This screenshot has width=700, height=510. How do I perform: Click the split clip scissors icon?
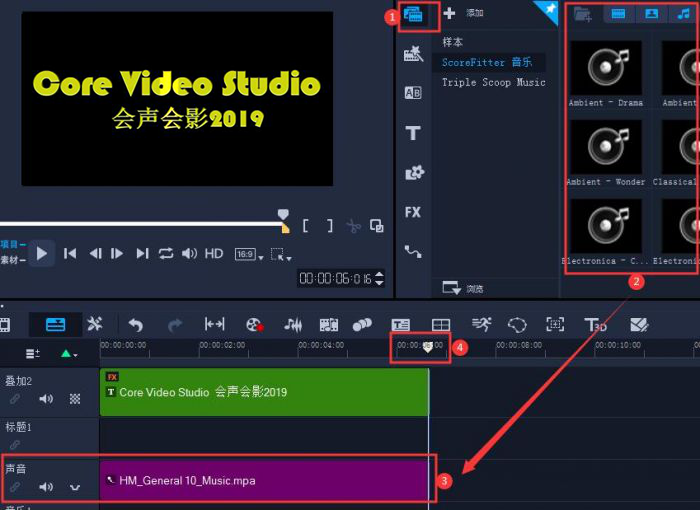353,226
